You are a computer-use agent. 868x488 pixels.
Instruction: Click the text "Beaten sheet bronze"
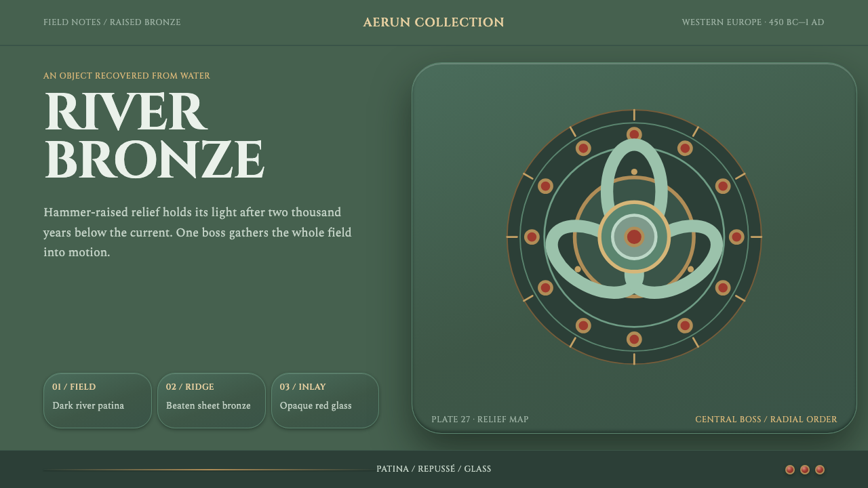tap(208, 406)
